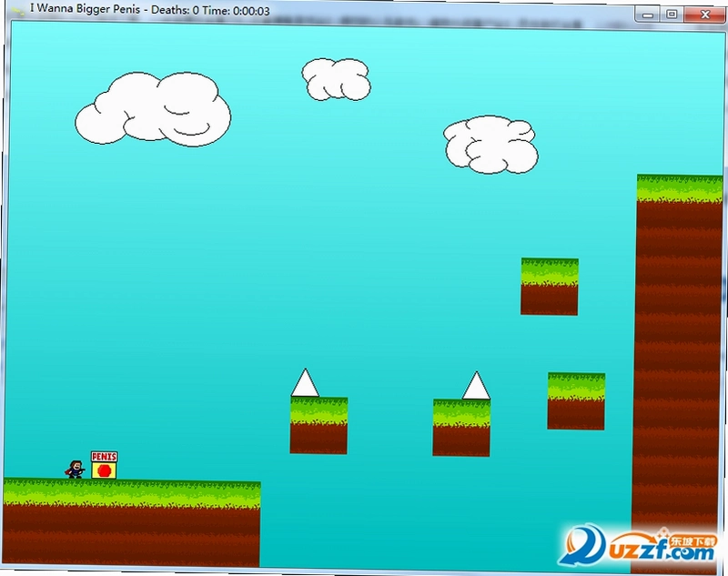
Task: Click the small cloud at top center
Action: [336, 79]
